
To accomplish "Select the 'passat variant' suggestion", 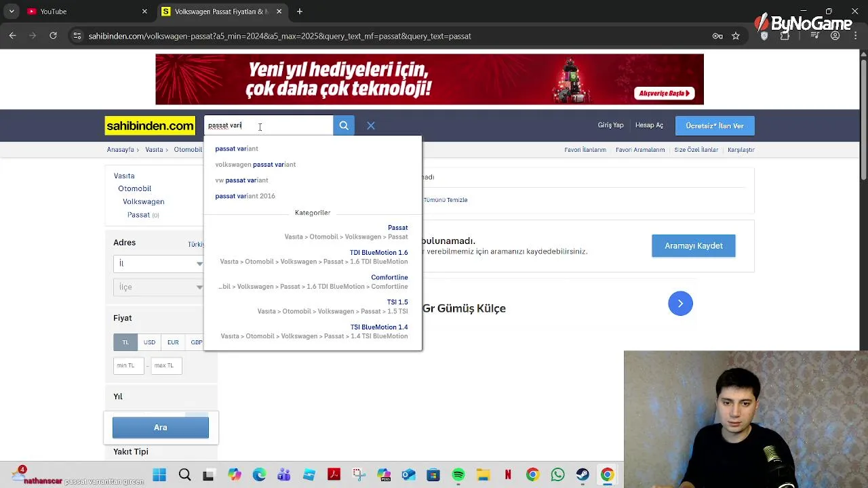I will [x=237, y=148].
